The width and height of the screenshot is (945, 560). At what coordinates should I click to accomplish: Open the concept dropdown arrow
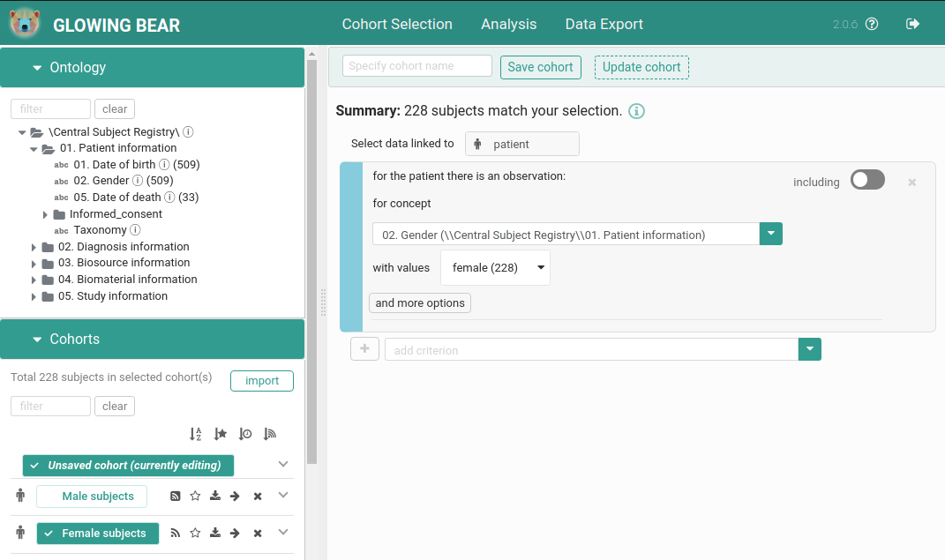point(771,234)
